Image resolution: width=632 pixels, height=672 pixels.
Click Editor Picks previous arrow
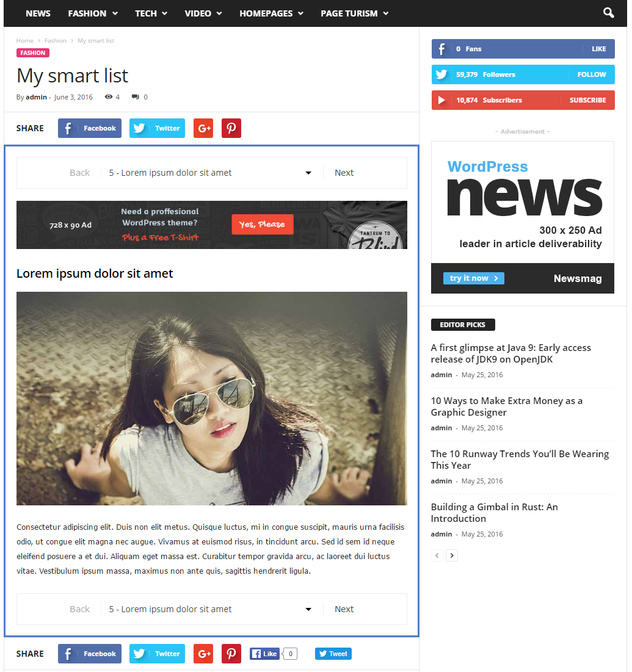(437, 555)
